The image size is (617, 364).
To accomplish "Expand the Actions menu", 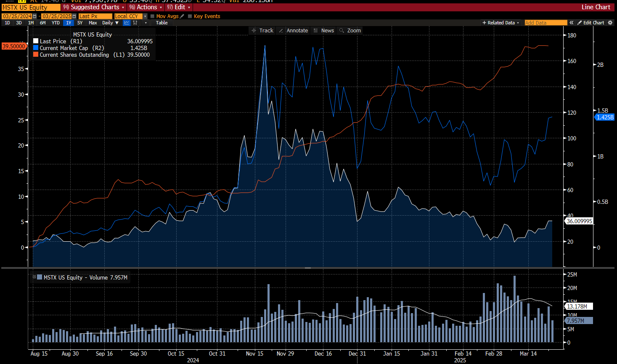I will (146, 7).
